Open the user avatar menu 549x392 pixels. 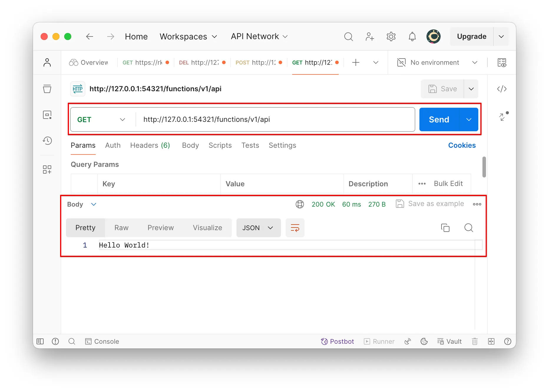point(434,36)
